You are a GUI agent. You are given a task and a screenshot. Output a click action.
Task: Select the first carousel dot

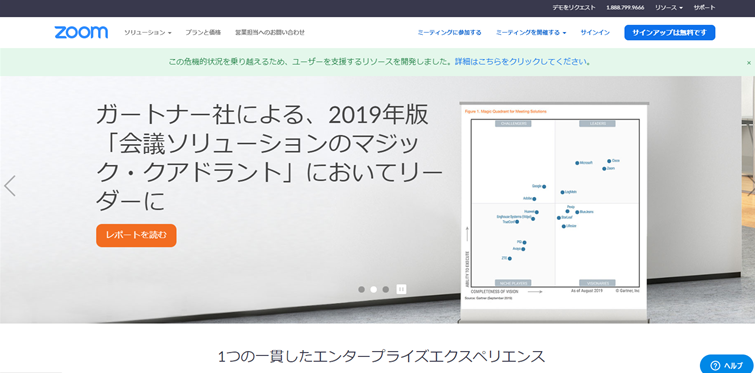click(361, 290)
